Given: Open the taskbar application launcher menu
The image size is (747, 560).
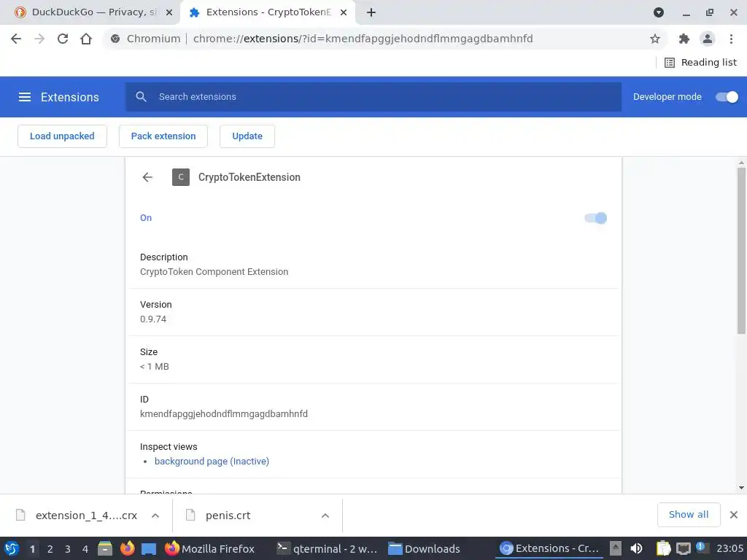Looking at the screenshot, I should [x=12, y=548].
